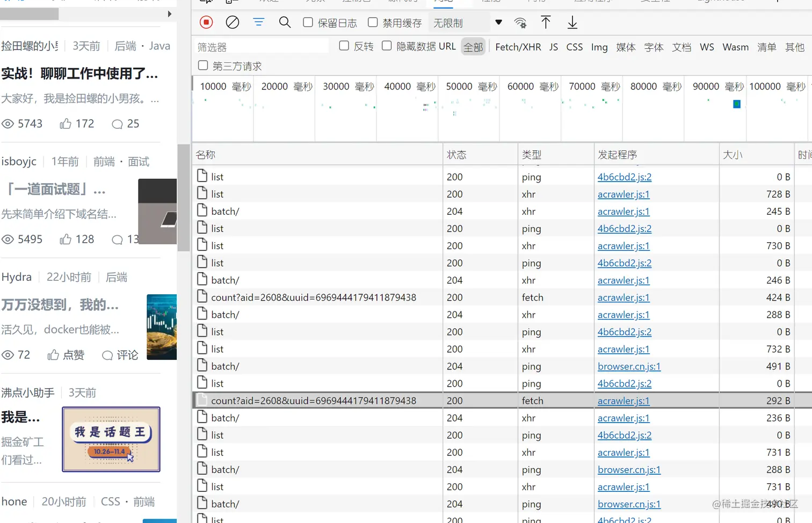The width and height of the screenshot is (812, 523).
Task: Filter by JS requests
Action: click(554, 47)
